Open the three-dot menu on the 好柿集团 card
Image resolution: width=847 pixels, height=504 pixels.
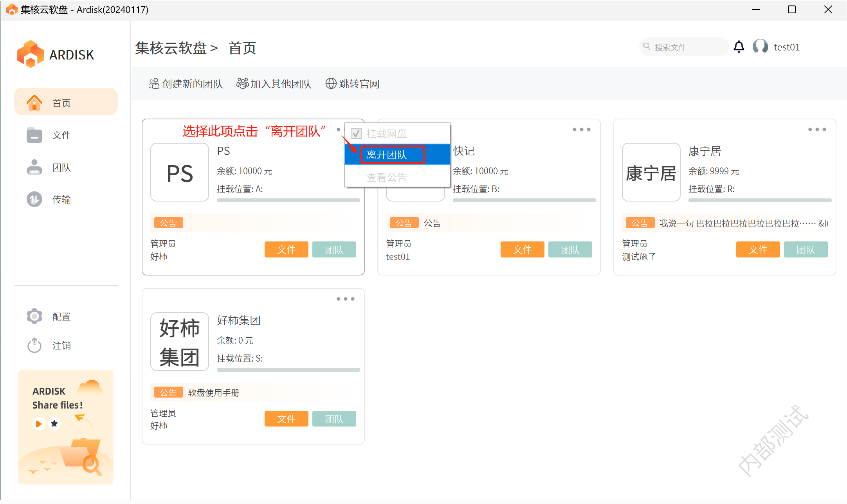tap(345, 299)
